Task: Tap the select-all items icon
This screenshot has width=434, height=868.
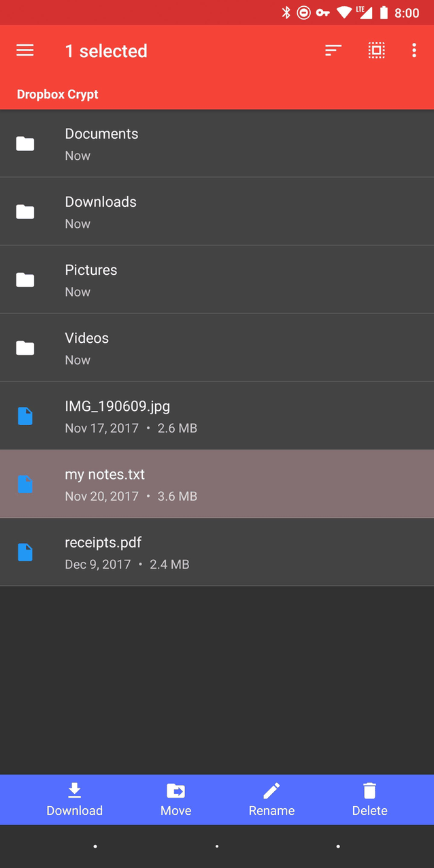Action: [x=376, y=50]
